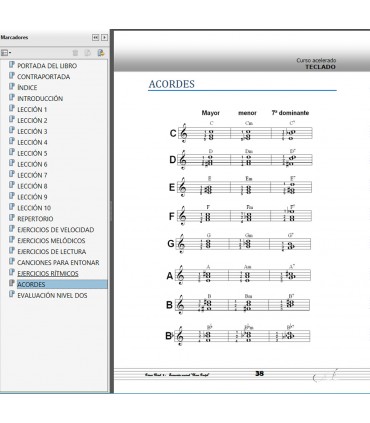Screen dimensions: 370x423
Task: Click the ACORDES page heading
Action: (x=171, y=84)
